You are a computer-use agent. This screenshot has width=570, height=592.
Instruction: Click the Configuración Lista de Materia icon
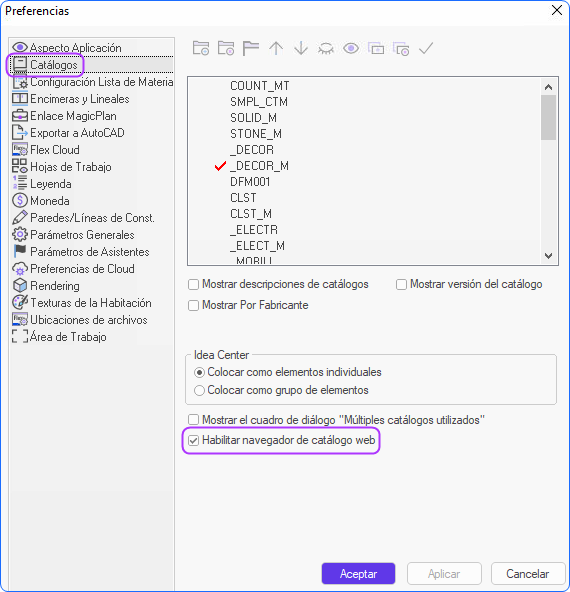pyautogui.click(x=20, y=82)
